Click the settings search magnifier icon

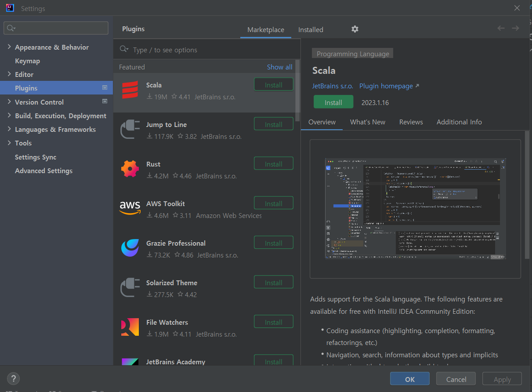tap(11, 28)
